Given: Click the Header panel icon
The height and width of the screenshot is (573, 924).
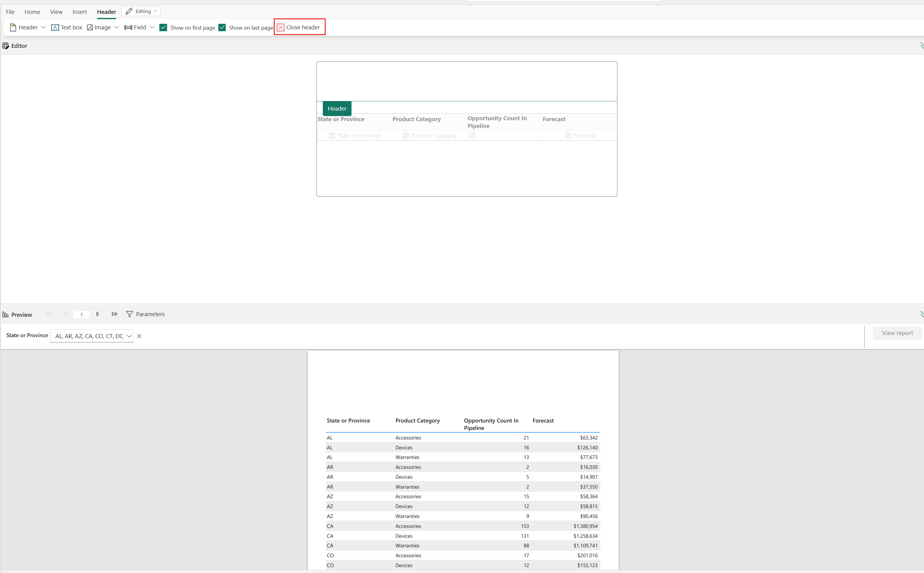Looking at the screenshot, I should coord(13,27).
